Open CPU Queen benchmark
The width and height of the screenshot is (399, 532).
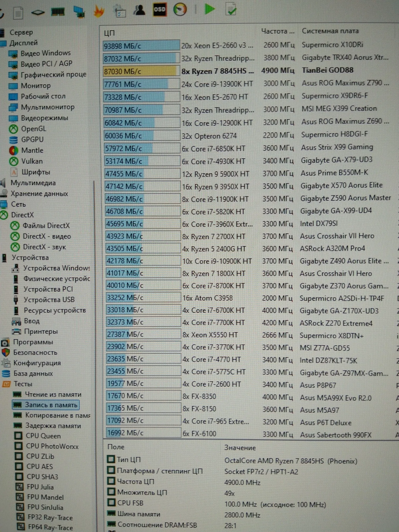pyautogui.click(x=43, y=436)
